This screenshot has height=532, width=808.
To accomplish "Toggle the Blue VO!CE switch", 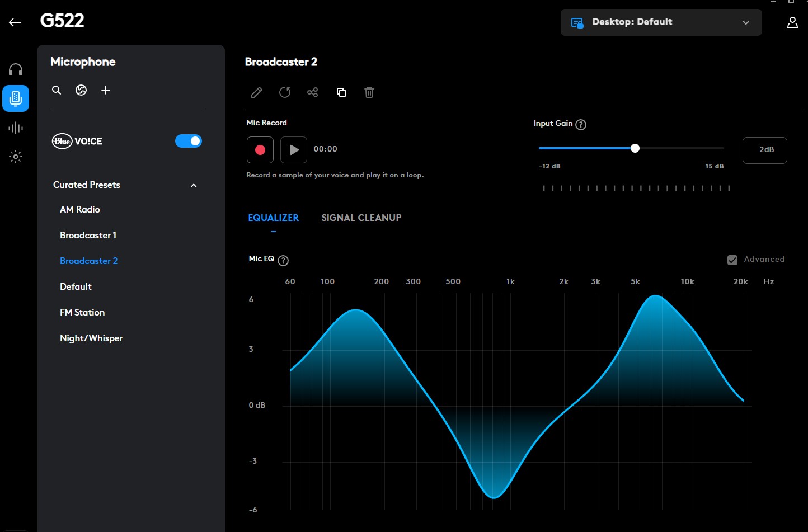I will pos(189,141).
